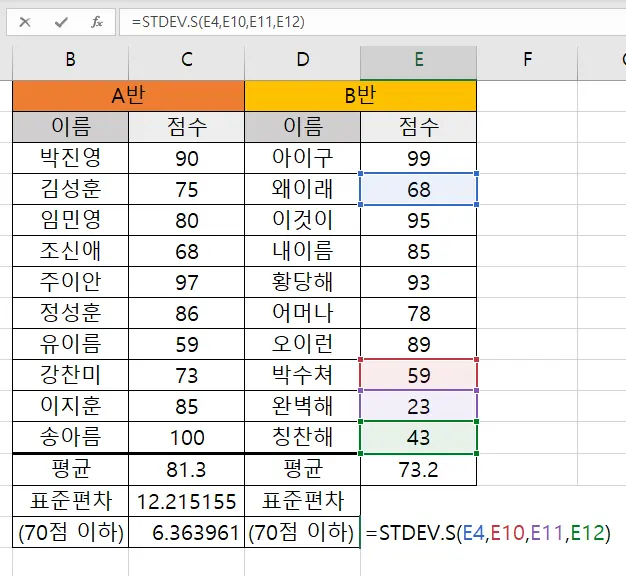Open Insert Function with the fx icon

(x=97, y=22)
